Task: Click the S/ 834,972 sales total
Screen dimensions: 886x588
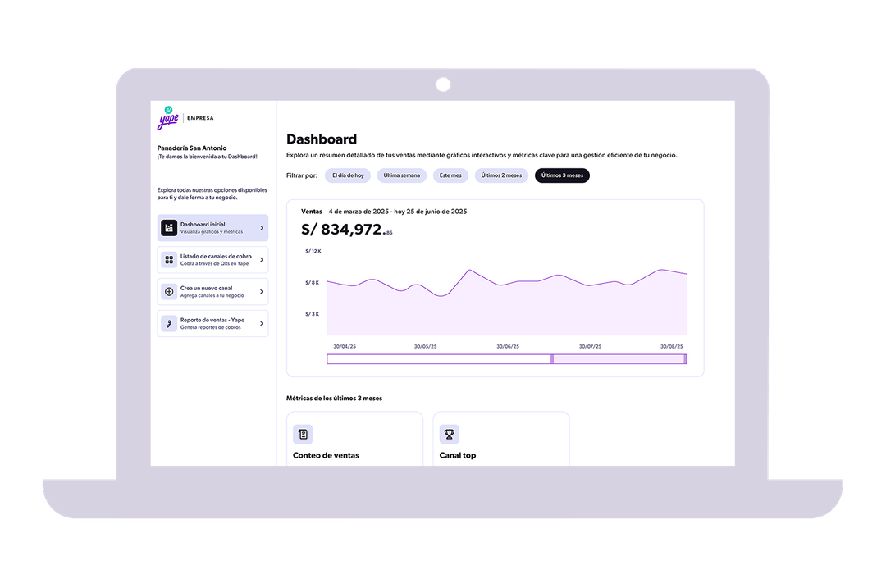Action: click(x=346, y=230)
